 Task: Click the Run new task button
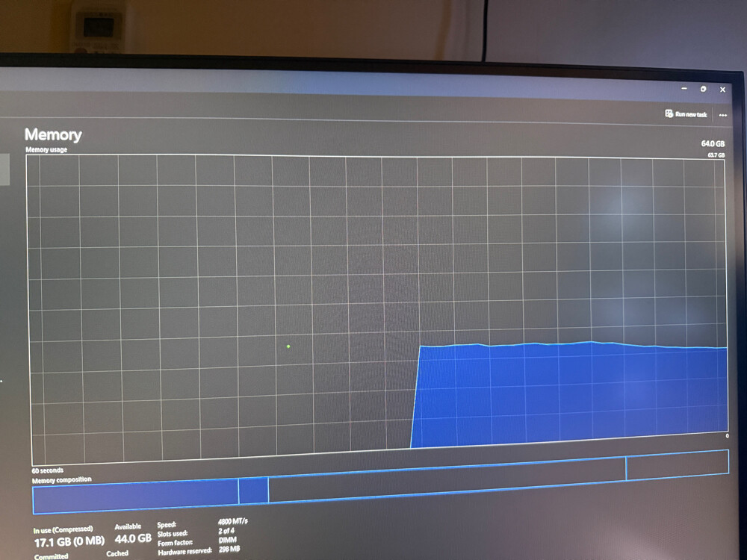[686, 113]
